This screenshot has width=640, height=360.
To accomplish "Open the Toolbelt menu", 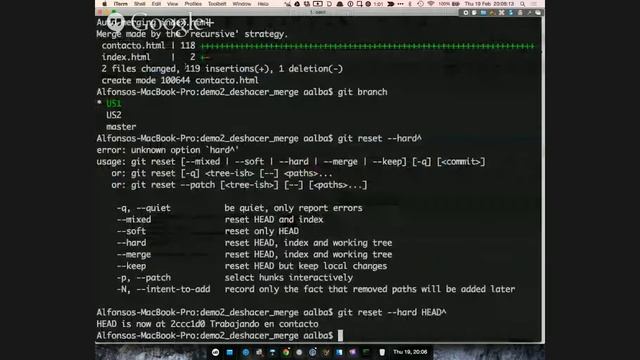I will click(x=217, y=4).
